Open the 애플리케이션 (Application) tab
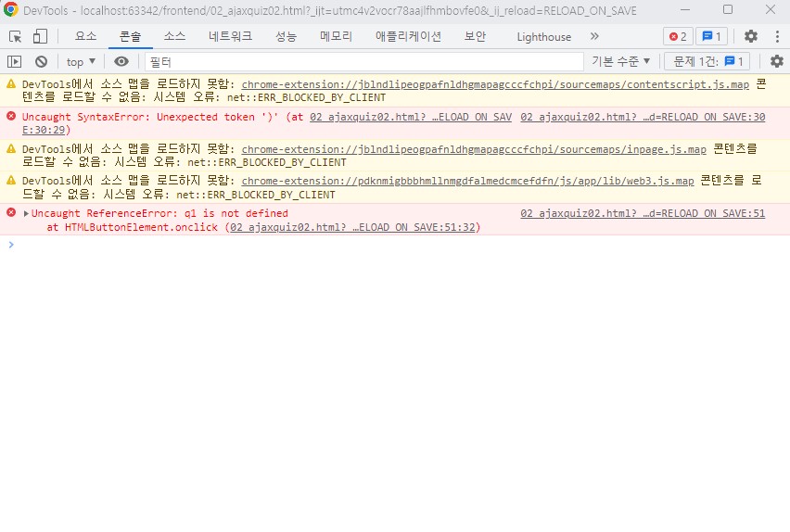This screenshot has width=790, height=532. [408, 36]
